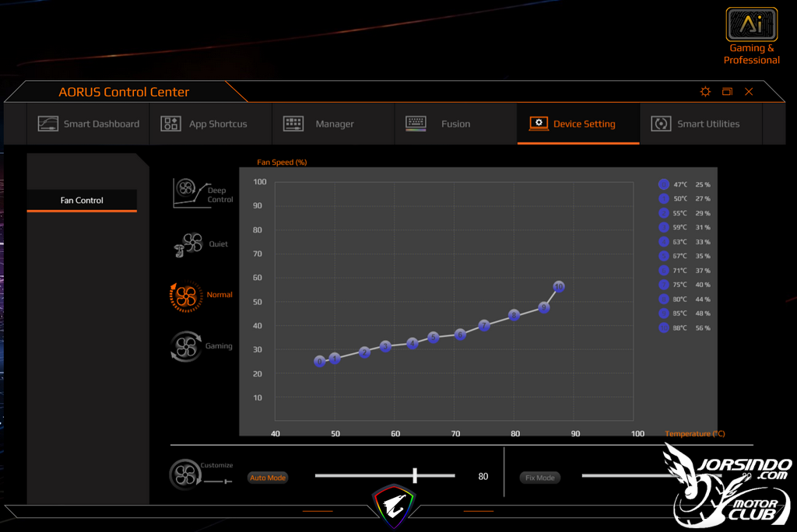Click curve point 4 on fan graph
The image size is (797, 532).
click(413, 344)
